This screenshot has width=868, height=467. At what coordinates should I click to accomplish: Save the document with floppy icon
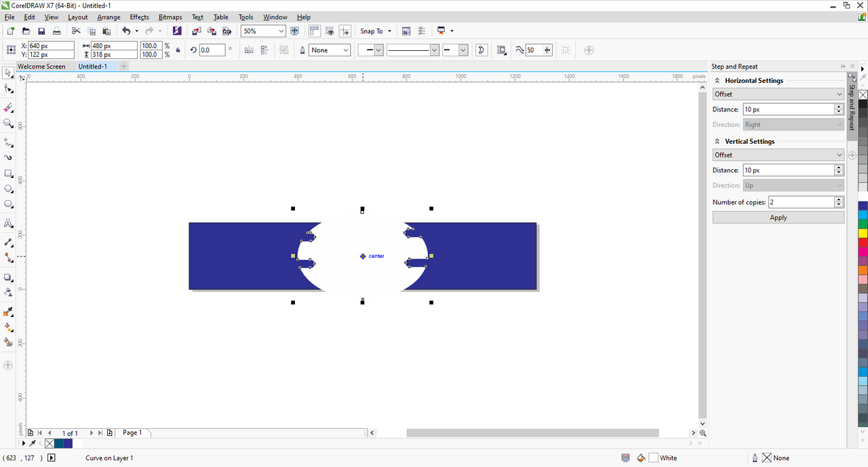(41, 31)
